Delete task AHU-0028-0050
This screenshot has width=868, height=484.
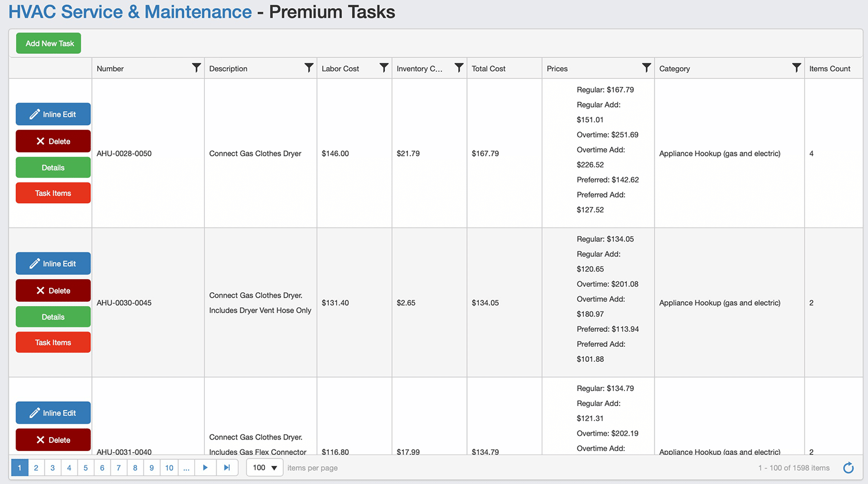point(53,141)
